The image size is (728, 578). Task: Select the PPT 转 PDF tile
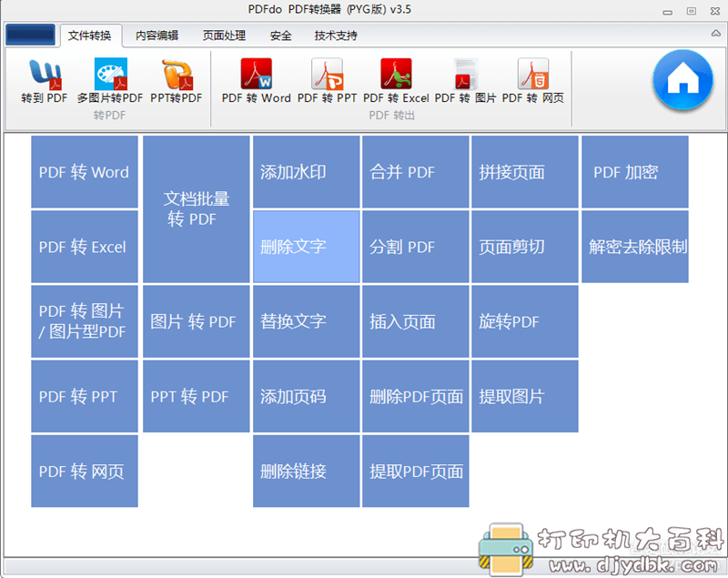coord(197,397)
